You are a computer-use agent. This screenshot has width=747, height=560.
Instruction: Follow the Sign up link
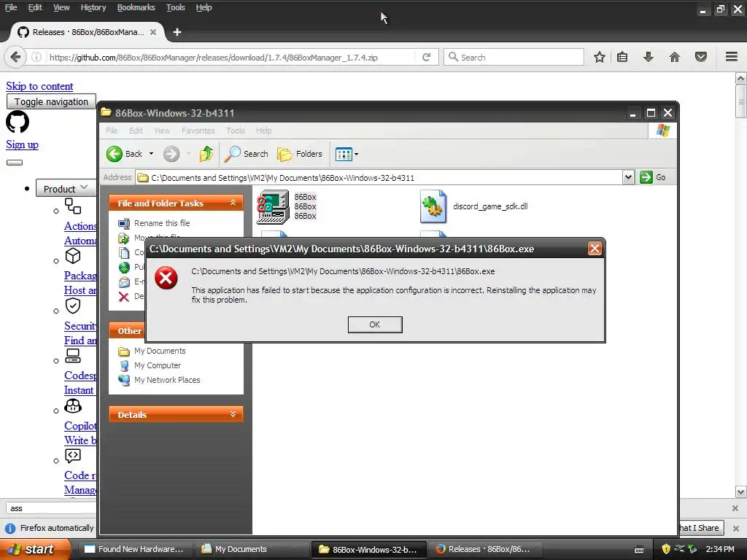point(22,144)
